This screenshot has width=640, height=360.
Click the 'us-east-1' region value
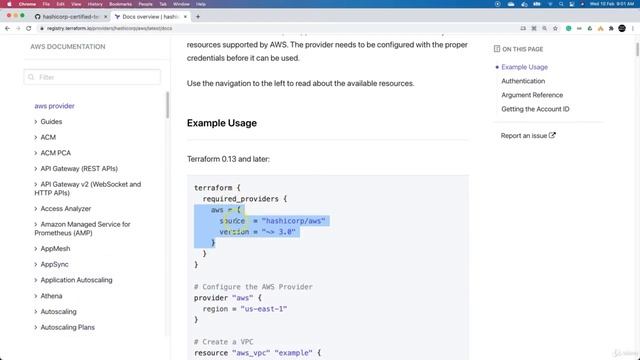tap(264, 309)
